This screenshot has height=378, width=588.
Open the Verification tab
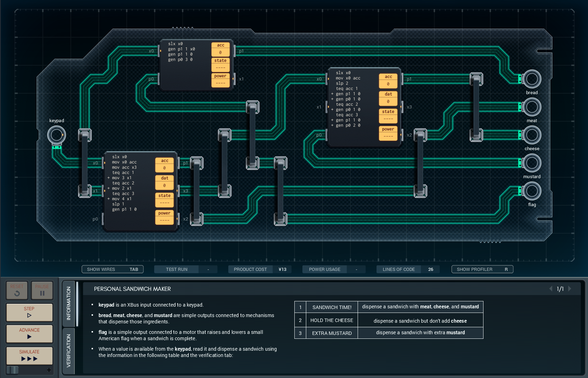pos(69,351)
